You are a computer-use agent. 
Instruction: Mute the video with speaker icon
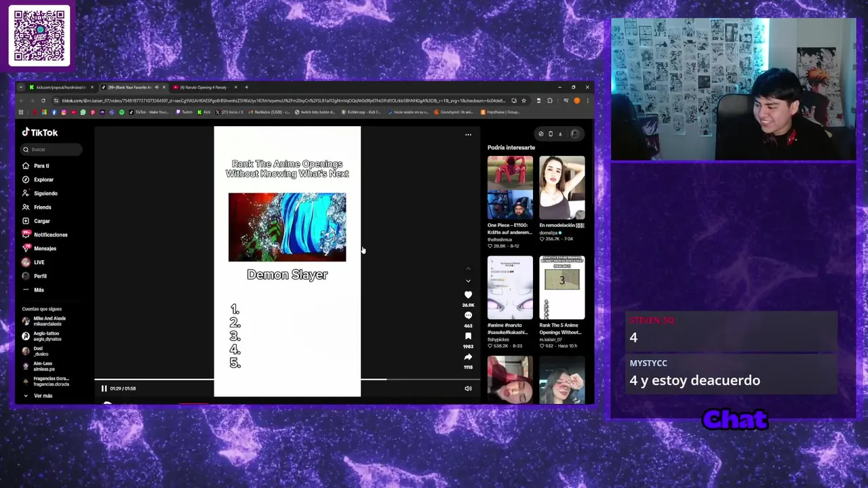click(468, 388)
